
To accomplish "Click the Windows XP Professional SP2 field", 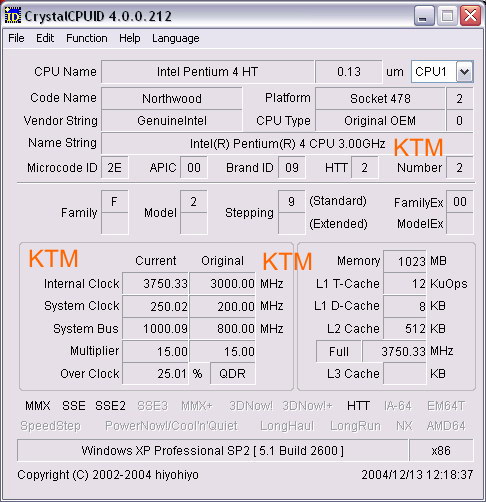I will pos(213,451).
